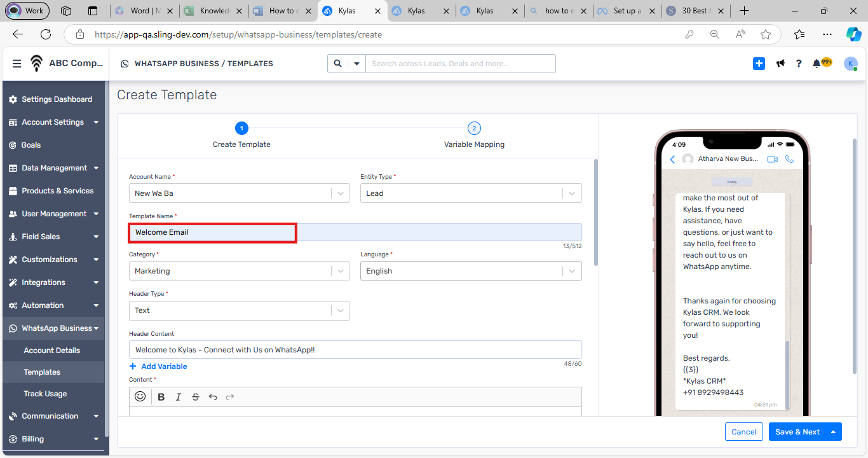Open Account Details under WhatsApp Business
The image size is (868, 458).
point(53,350)
